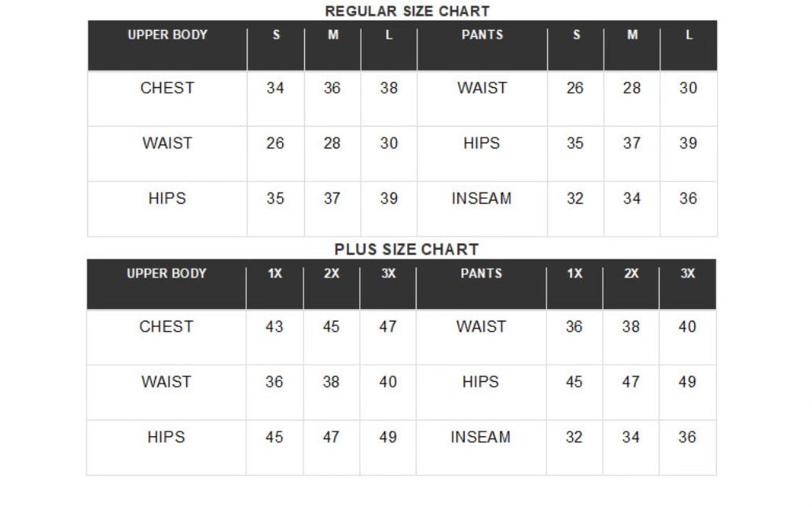Select PANTS header in plus size chart
This screenshot has width=812, height=507.
(481, 274)
